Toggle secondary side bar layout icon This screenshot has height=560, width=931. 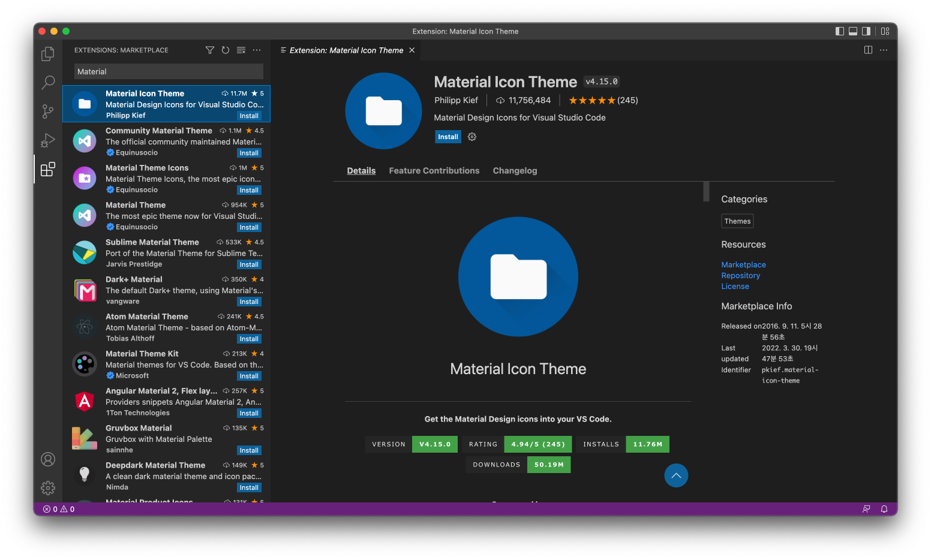tap(866, 31)
